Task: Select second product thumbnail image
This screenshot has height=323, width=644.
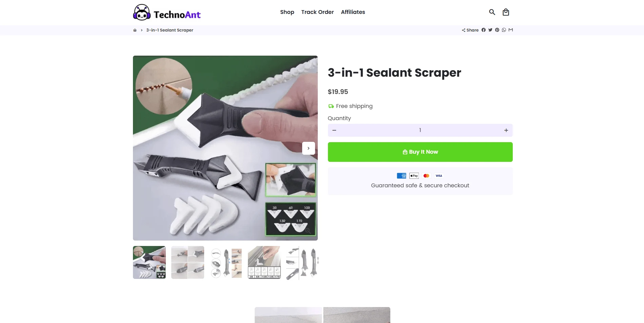Action: (x=188, y=262)
